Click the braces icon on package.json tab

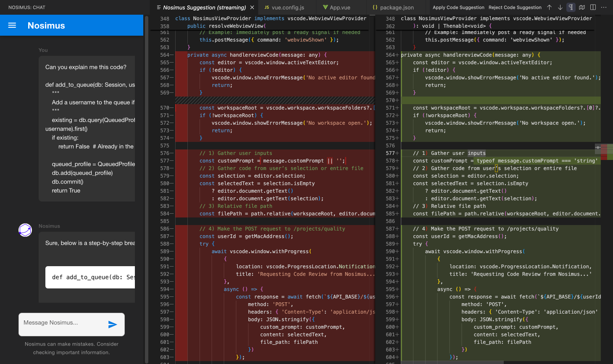point(375,8)
